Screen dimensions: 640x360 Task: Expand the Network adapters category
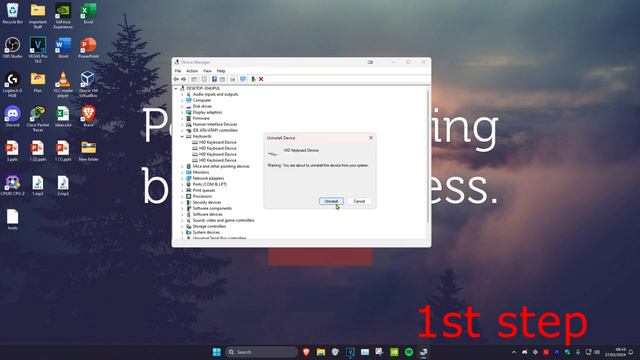click(182, 178)
